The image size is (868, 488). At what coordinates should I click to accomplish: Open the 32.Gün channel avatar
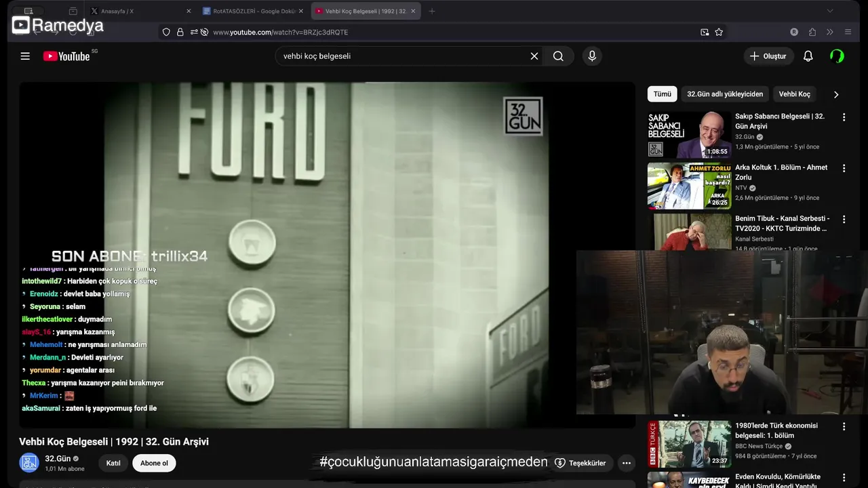pyautogui.click(x=28, y=463)
